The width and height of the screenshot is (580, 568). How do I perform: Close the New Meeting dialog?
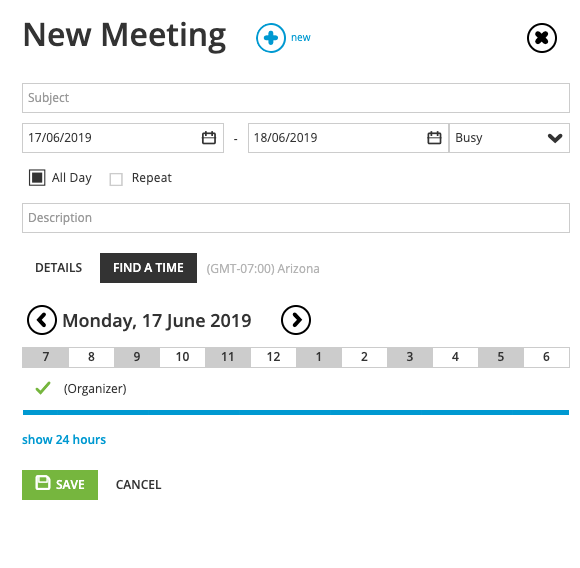pyautogui.click(x=542, y=38)
